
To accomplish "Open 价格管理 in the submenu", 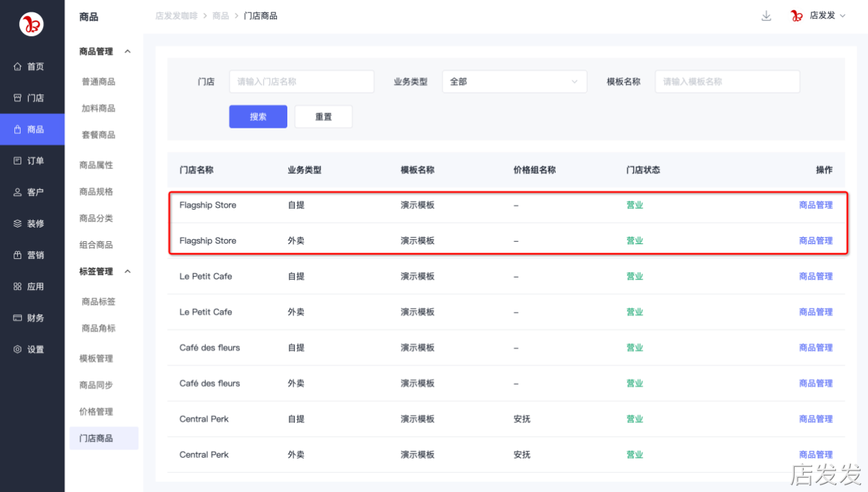I will coord(96,411).
